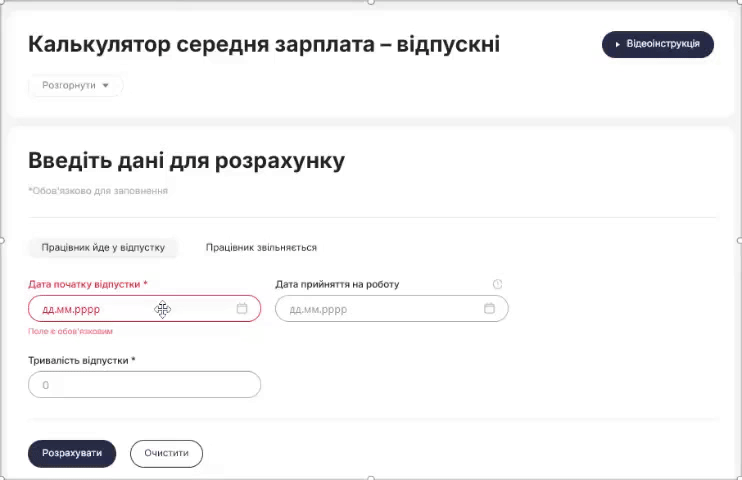Click the play triangle icon inside Відеоінструкція
742x480 pixels.
tap(618, 44)
